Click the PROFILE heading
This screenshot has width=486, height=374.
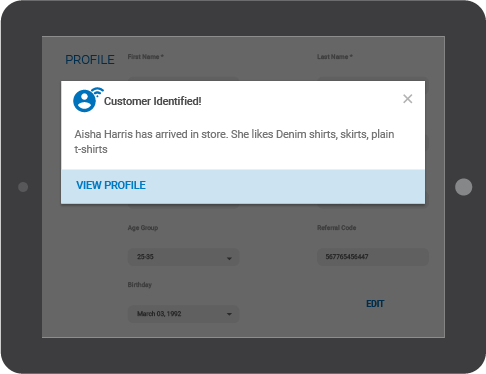pos(90,60)
